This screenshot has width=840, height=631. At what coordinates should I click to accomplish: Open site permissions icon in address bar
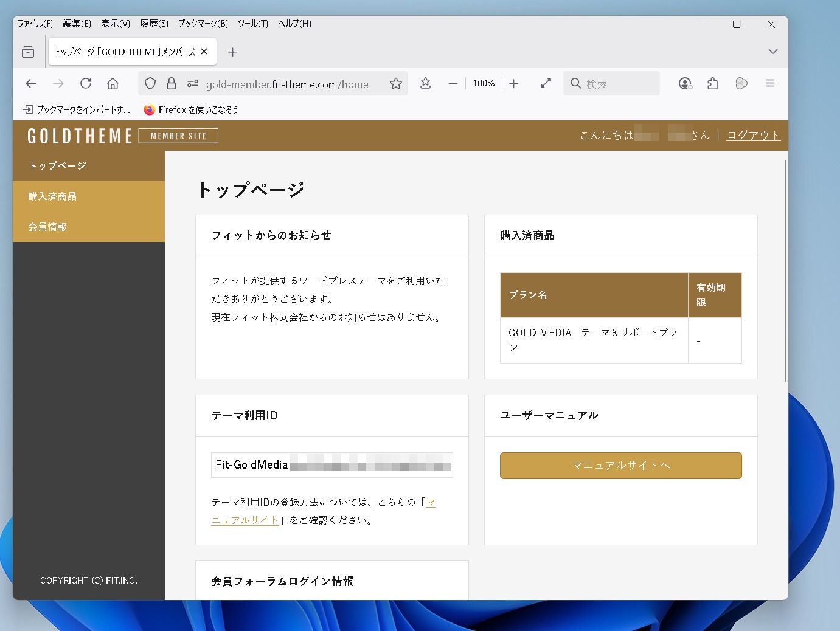(193, 84)
